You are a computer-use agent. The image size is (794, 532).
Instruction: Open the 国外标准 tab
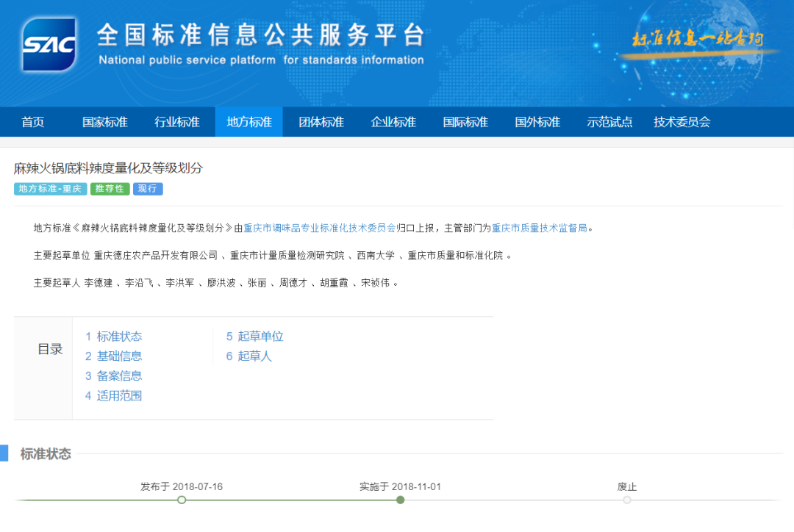tap(537, 122)
